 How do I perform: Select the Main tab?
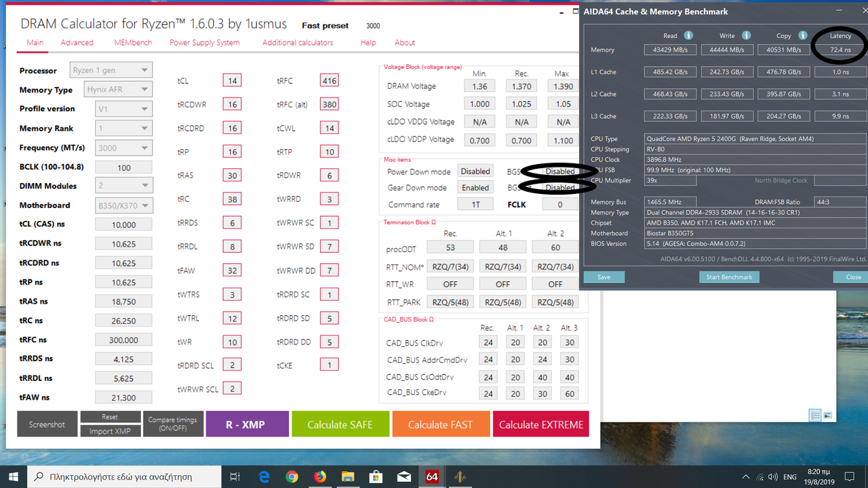(35, 43)
